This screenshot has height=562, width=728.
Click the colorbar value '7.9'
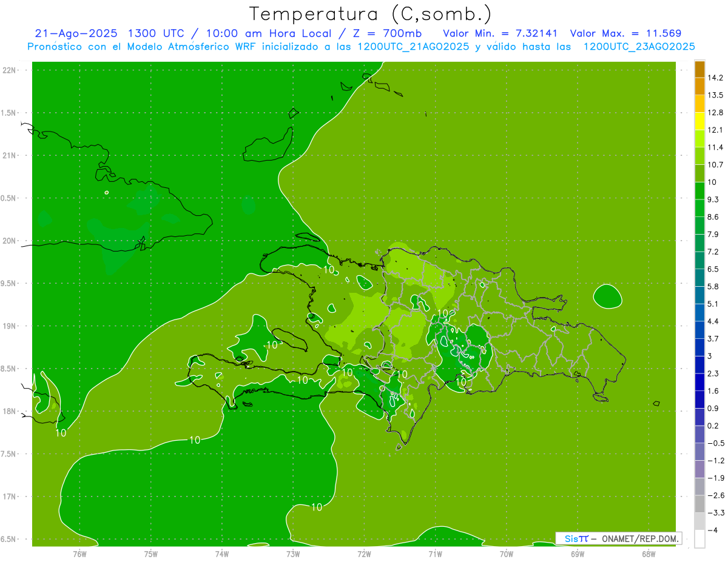pos(714,234)
